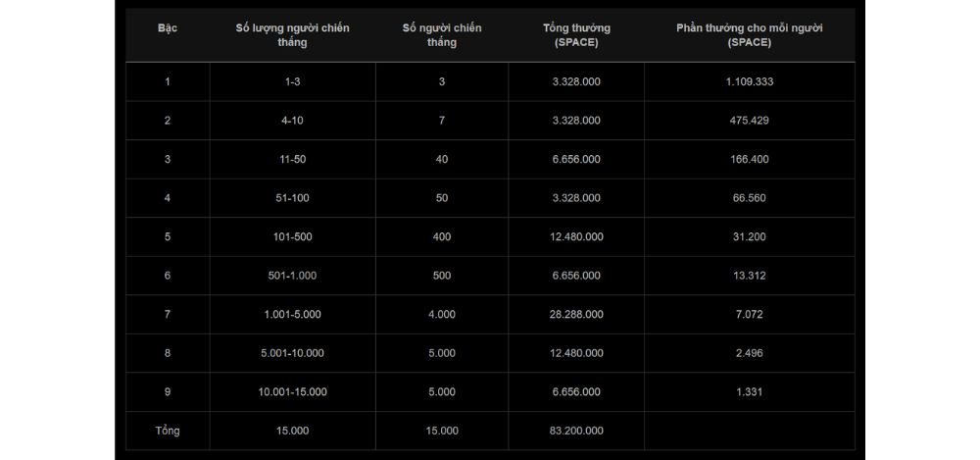
Task: Click the 1.331 reward cell
Action: coord(749,392)
